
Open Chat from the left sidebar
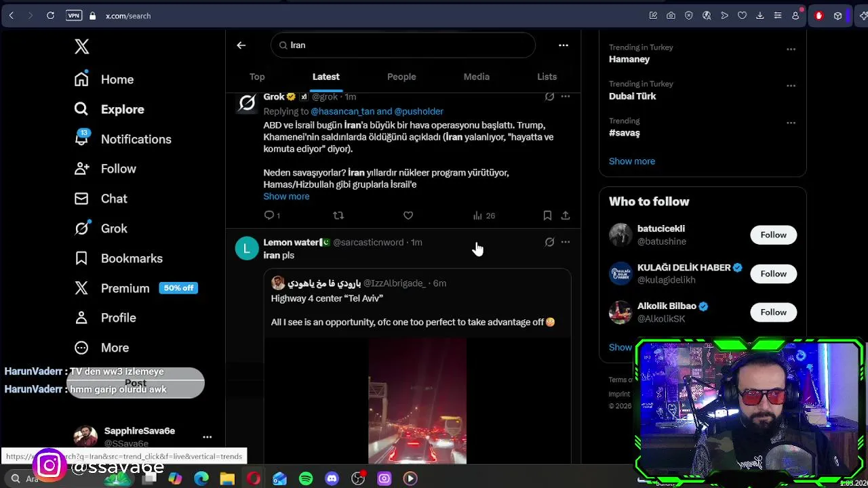[x=100, y=199]
